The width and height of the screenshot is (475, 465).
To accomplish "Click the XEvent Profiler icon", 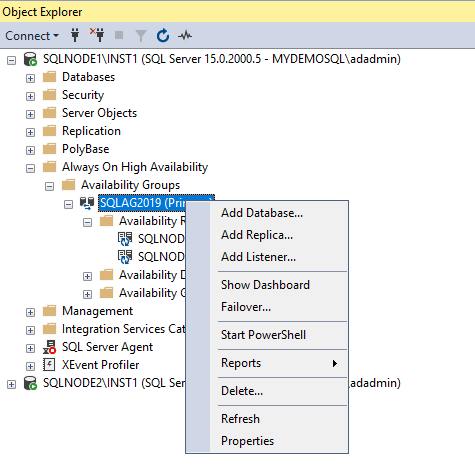I will coord(49,365).
